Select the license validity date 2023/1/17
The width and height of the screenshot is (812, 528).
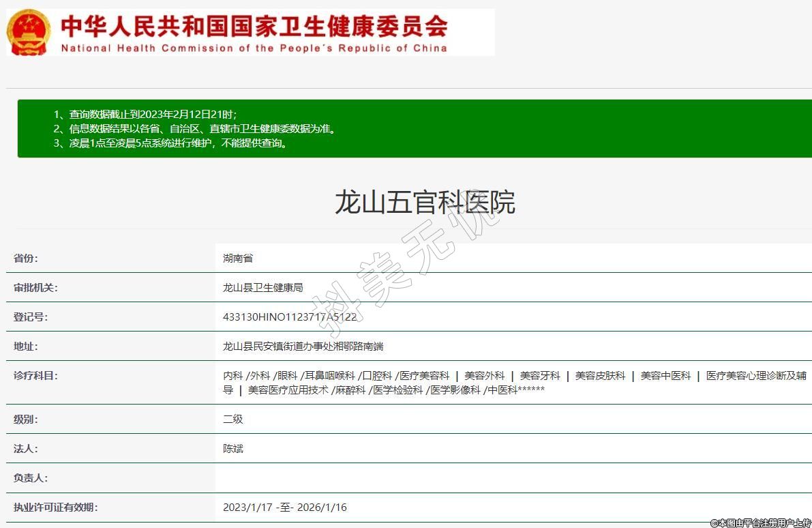point(247,508)
